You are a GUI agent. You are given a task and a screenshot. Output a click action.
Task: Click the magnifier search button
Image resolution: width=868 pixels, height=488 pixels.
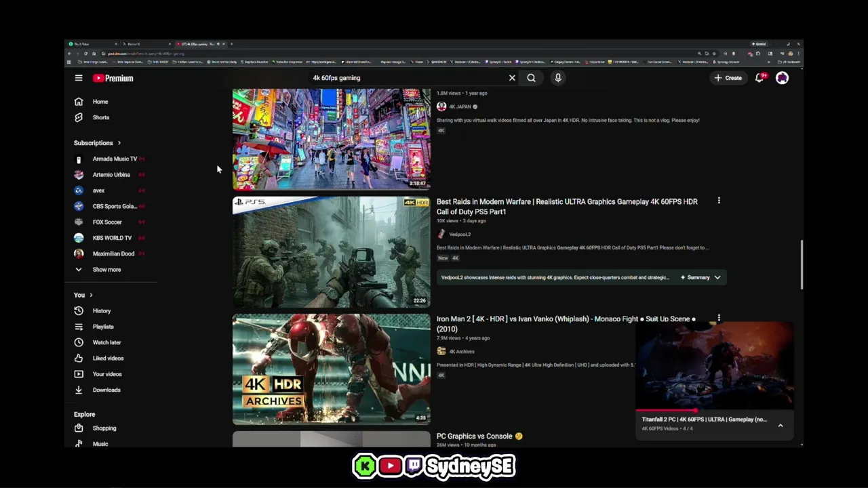pyautogui.click(x=532, y=78)
